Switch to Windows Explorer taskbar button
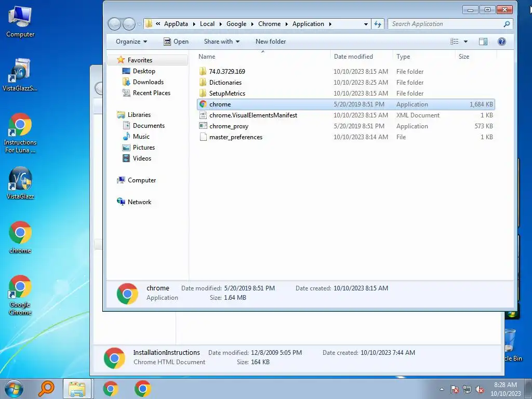532x399 pixels. pos(77,389)
